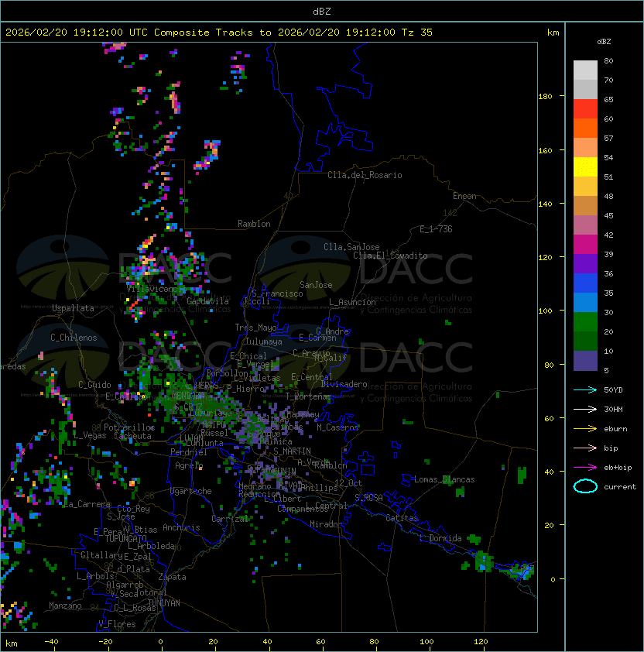
Task: Click the magenta eb+bip arrow legend icon
Action: (585, 468)
